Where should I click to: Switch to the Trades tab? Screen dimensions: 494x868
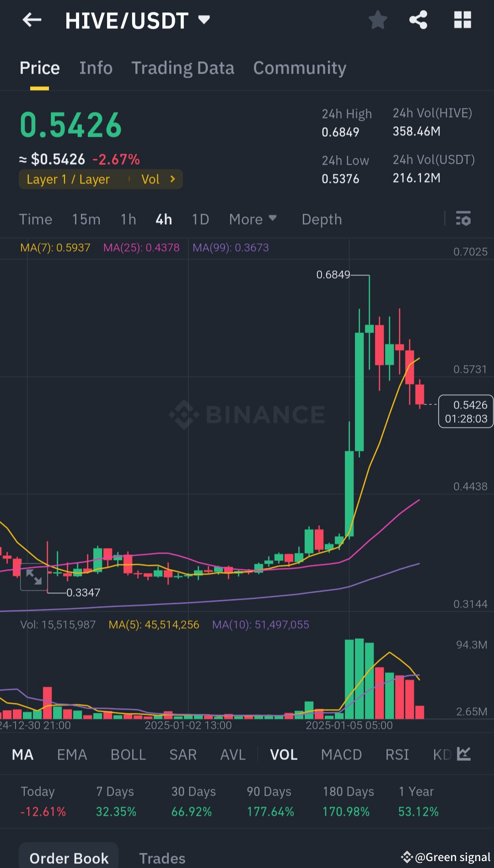[162, 858]
